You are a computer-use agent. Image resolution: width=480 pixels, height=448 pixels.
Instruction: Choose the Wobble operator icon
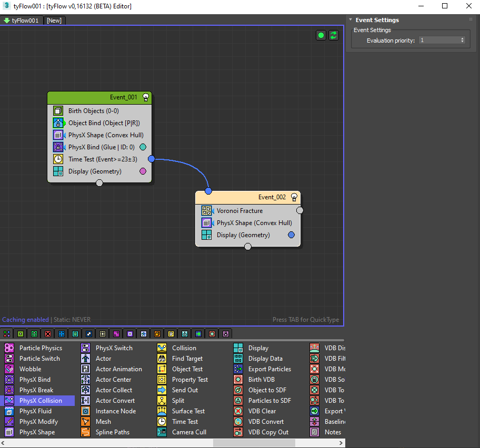[9, 369]
